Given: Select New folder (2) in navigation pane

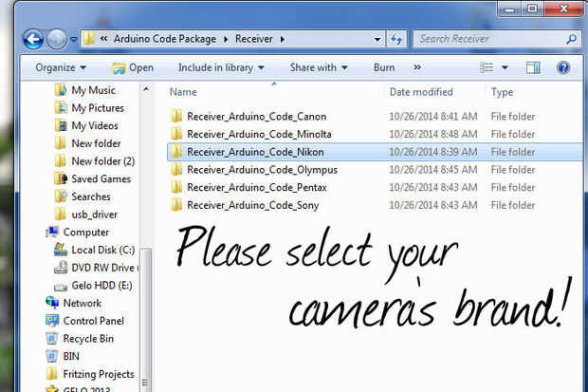Looking at the screenshot, I should pyautogui.click(x=102, y=161).
